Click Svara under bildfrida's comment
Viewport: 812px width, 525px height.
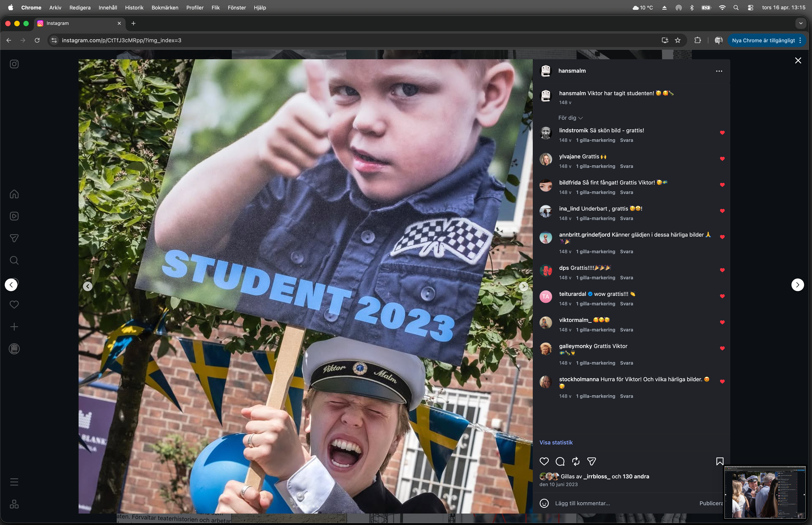pos(626,192)
